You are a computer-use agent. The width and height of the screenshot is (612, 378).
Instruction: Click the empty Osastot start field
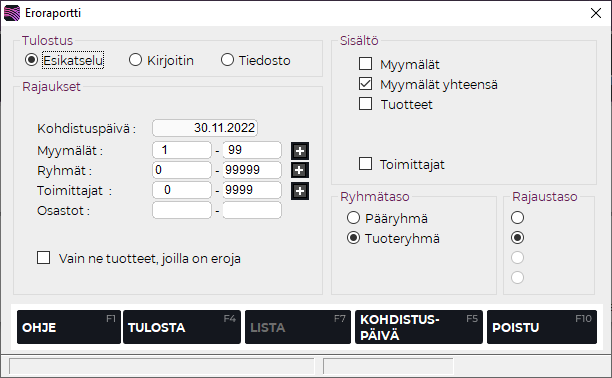[x=182, y=210]
